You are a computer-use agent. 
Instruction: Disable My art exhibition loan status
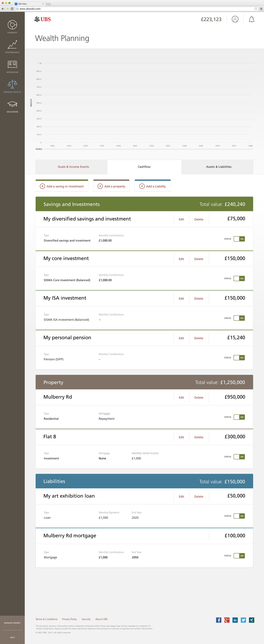[239, 516]
